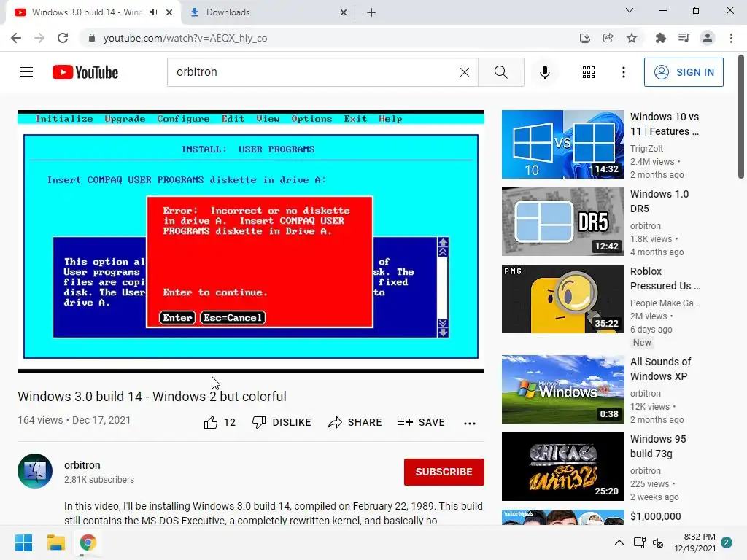Go to YouTube home via logo
Screen dimensions: 747x560
pyautogui.click(x=85, y=72)
